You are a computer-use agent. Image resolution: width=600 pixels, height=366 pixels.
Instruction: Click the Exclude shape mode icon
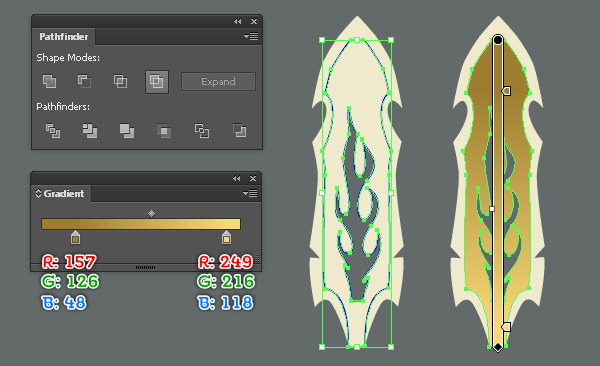pos(157,82)
